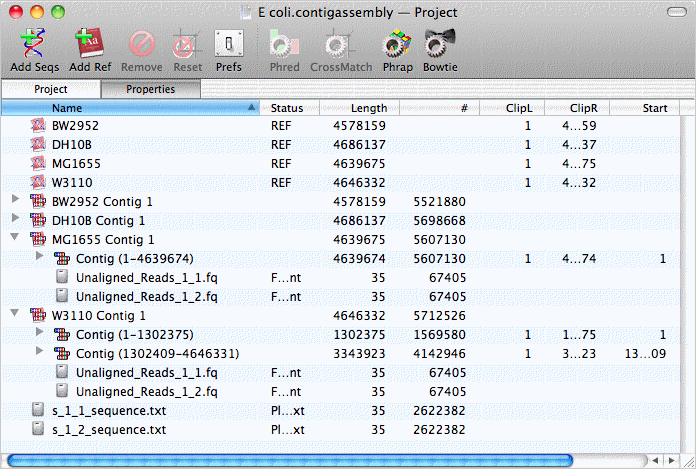Image resolution: width=696 pixels, height=469 pixels.
Task: Click the DH10B Contig 1 assembly icon
Action: (x=38, y=221)
